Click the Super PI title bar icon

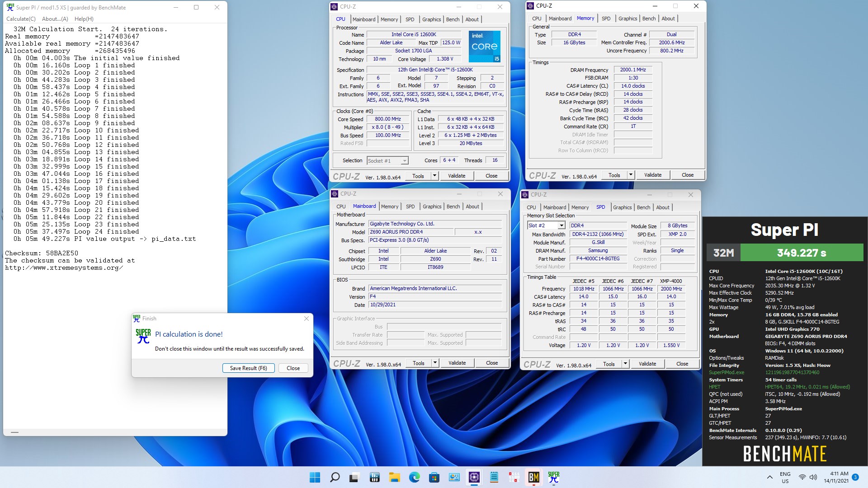tap(10, 7)
